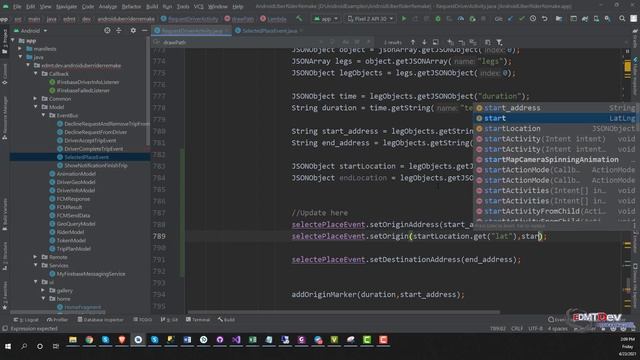
Task: Click Git update project arrow icon
Action: pyautogui.click(x=511, y=19)
